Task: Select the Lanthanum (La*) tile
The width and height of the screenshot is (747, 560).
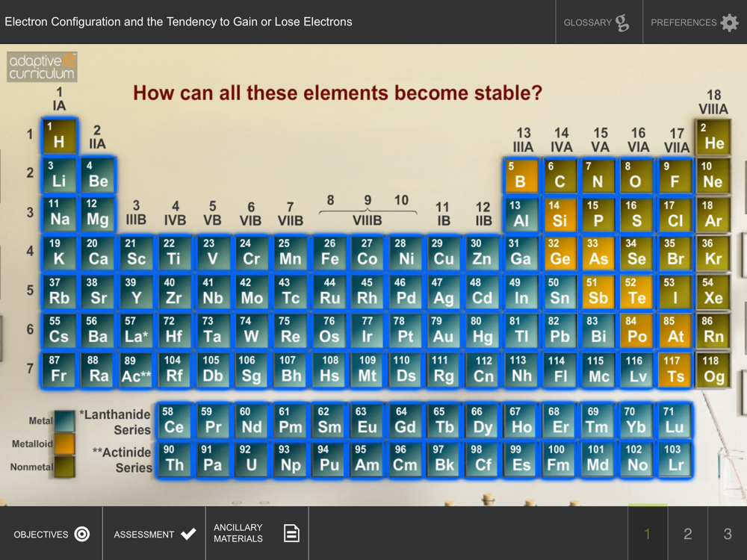Action: click(136, 331)
